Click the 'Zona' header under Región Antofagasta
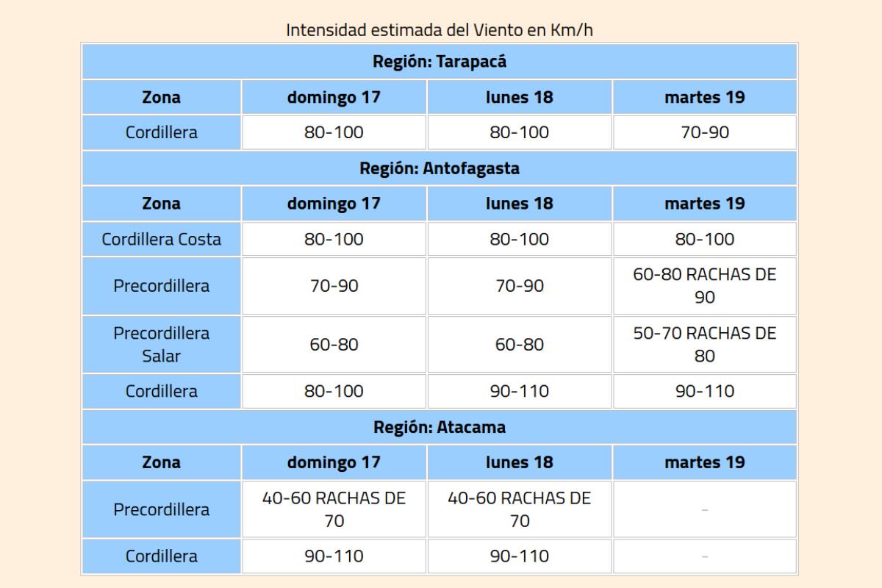The image size is (882, 588). coord(161,204)
